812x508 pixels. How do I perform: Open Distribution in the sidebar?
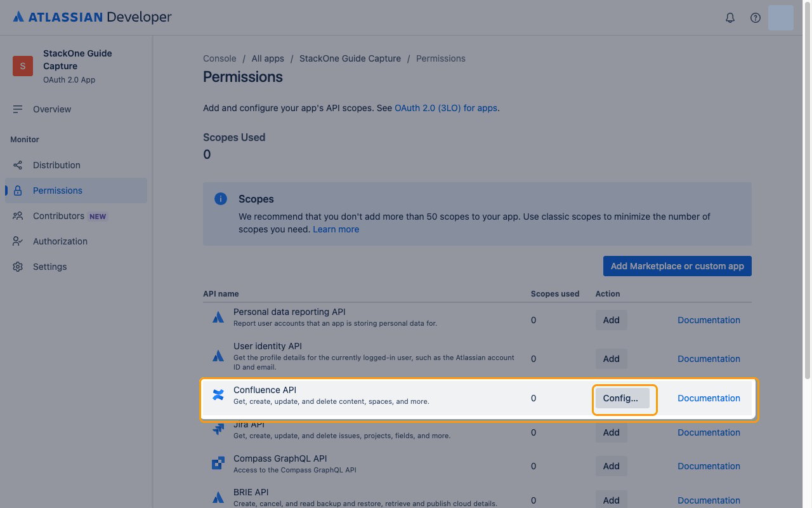click(76, 165)
